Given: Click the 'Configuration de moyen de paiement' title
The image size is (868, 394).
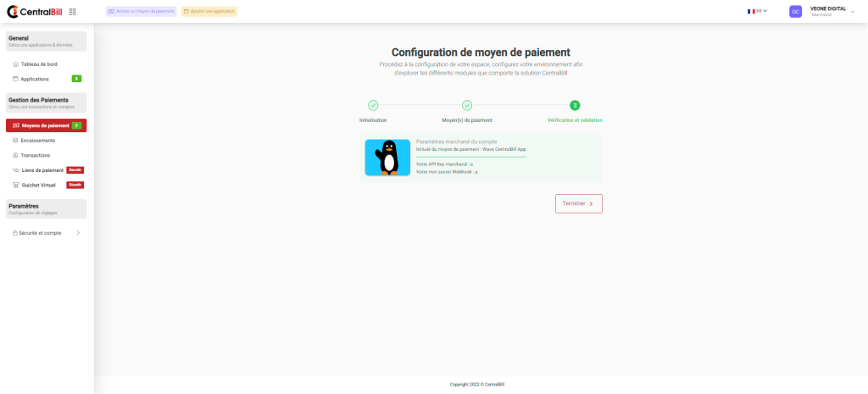Looking at the screenshot, I should 481,53.
